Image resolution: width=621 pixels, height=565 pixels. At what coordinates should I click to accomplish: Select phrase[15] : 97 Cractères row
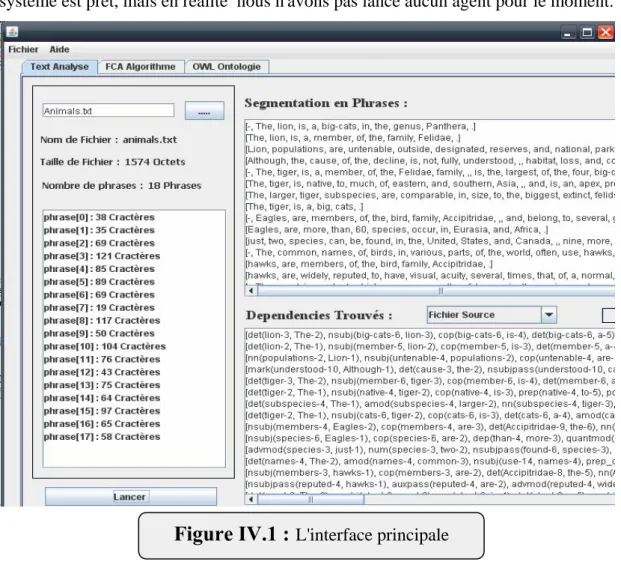pyautogui.click(x=135, y=411)
